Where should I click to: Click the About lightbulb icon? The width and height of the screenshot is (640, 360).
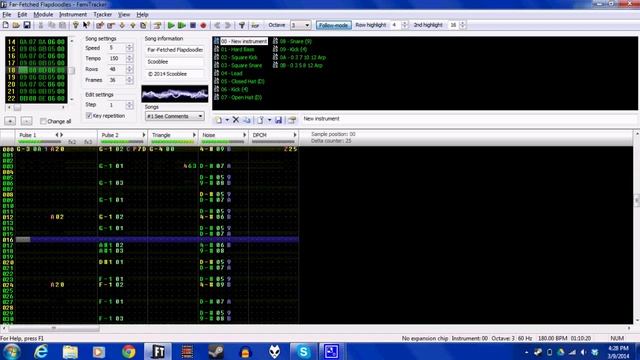[76, 25]
